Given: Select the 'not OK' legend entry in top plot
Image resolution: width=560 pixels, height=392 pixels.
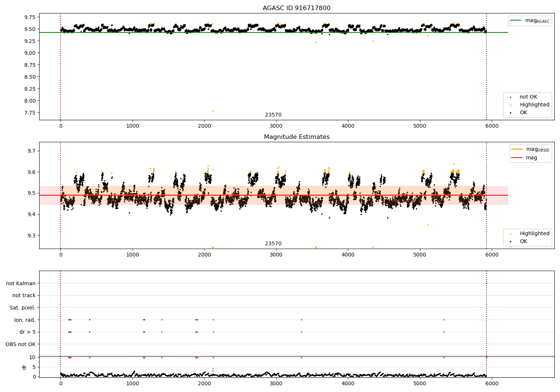Looking at the screenshot, I should point(524,97).
